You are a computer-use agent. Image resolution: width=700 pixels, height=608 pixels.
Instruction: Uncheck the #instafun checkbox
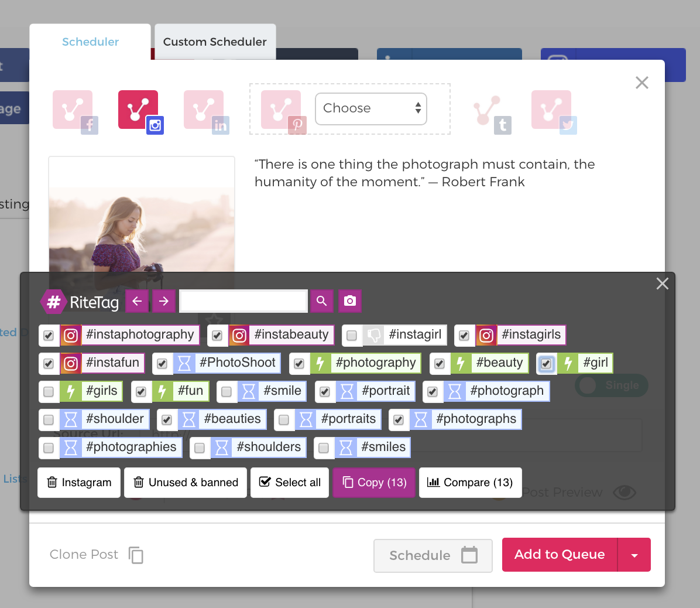tap(49, 364)
